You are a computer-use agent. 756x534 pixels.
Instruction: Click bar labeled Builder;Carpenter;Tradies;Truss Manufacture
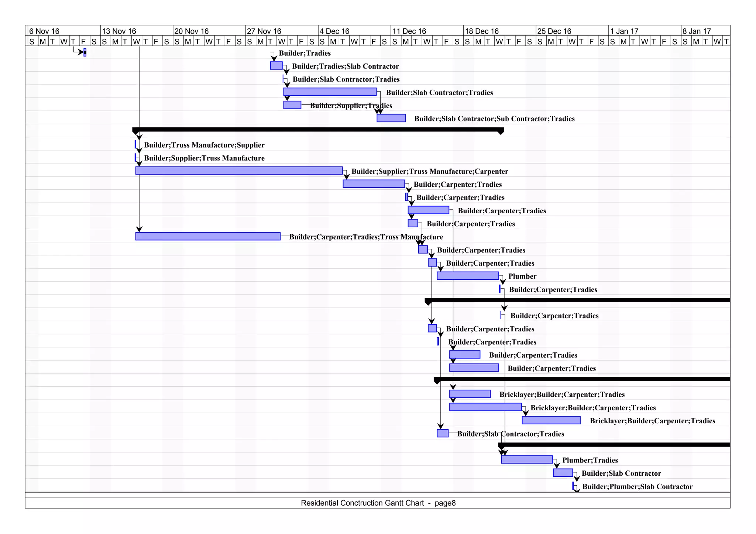[208, 236]
